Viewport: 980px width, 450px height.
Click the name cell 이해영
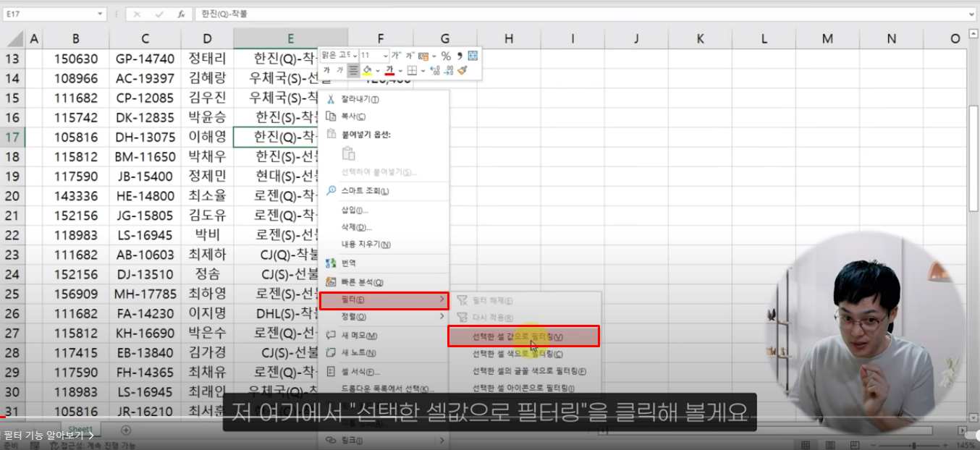point(207,137)
